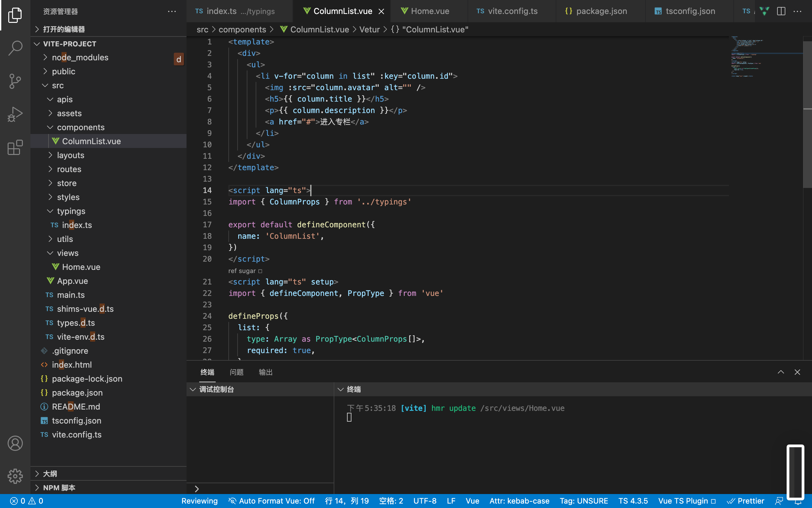Open Source Control view

[15, 81]
